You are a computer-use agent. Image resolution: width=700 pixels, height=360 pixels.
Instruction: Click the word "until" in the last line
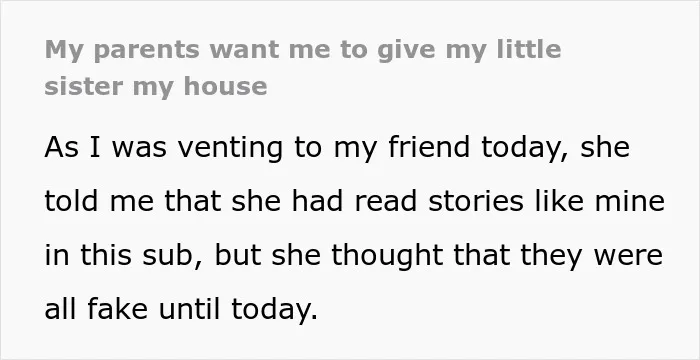(x=189, y=309)
